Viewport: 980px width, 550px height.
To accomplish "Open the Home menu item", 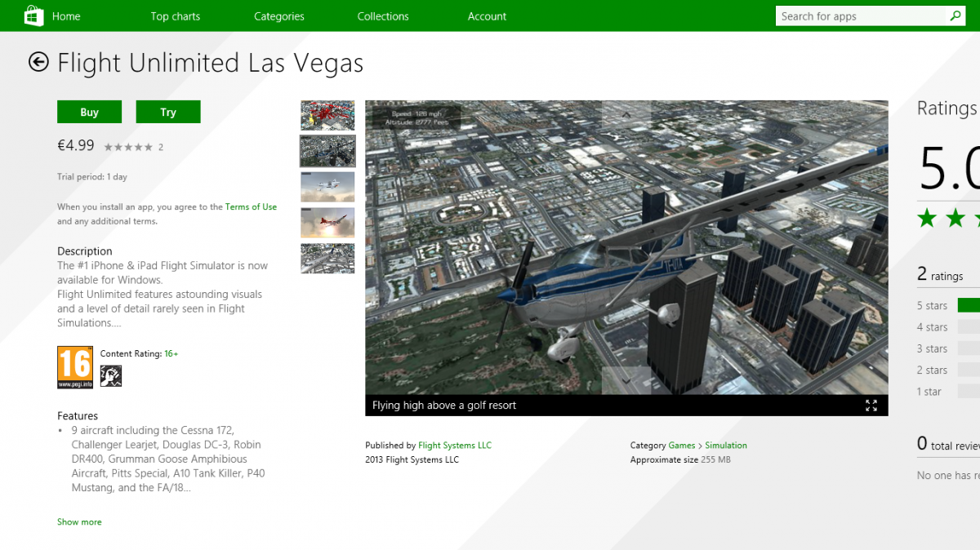I will (x=66, y=16).
